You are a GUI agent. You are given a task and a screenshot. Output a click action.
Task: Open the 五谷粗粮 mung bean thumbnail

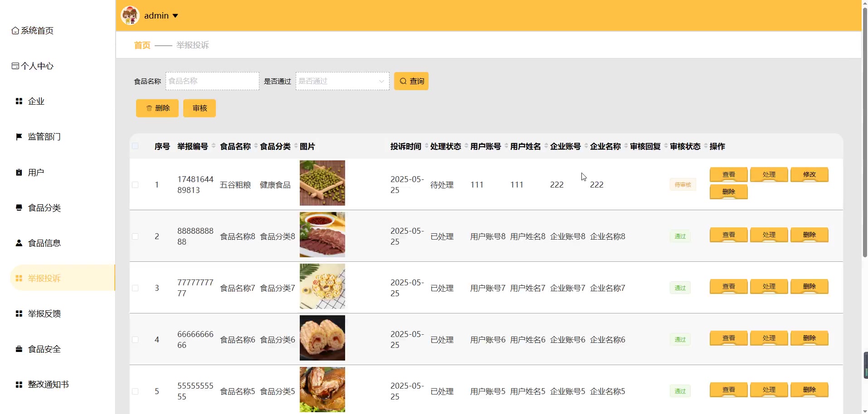[322, 183]
